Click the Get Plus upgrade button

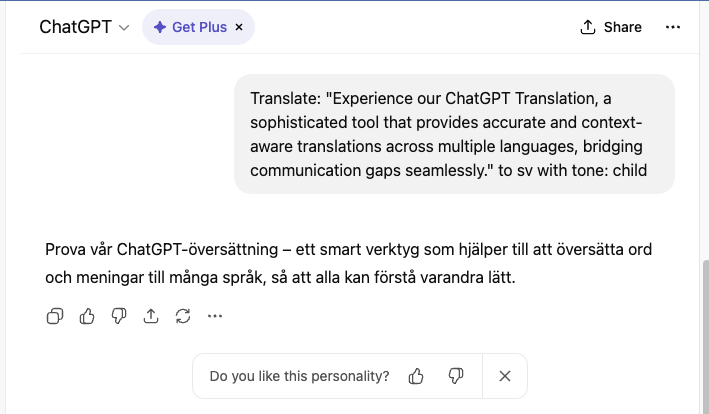coord(198,27)
